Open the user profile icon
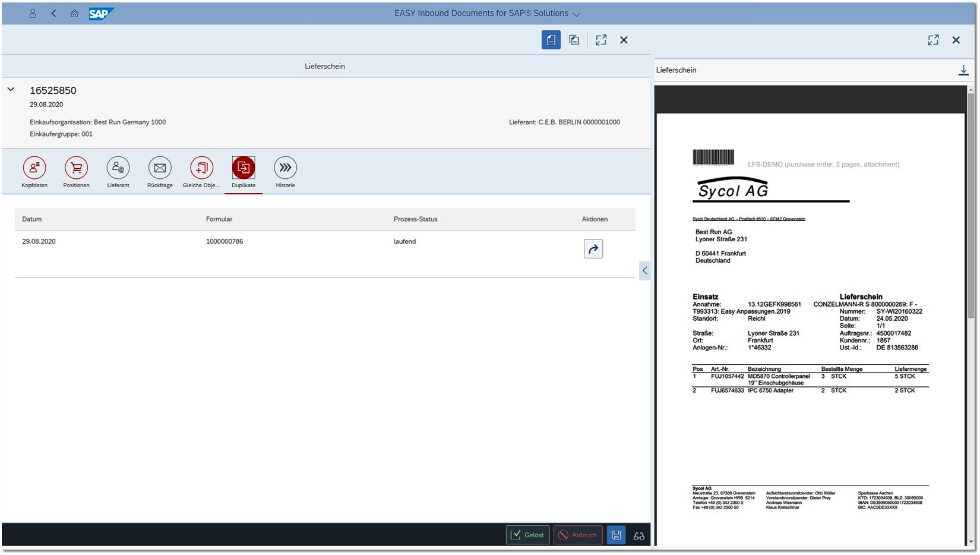This screenshot has width=980, height=555. [33, 13]
